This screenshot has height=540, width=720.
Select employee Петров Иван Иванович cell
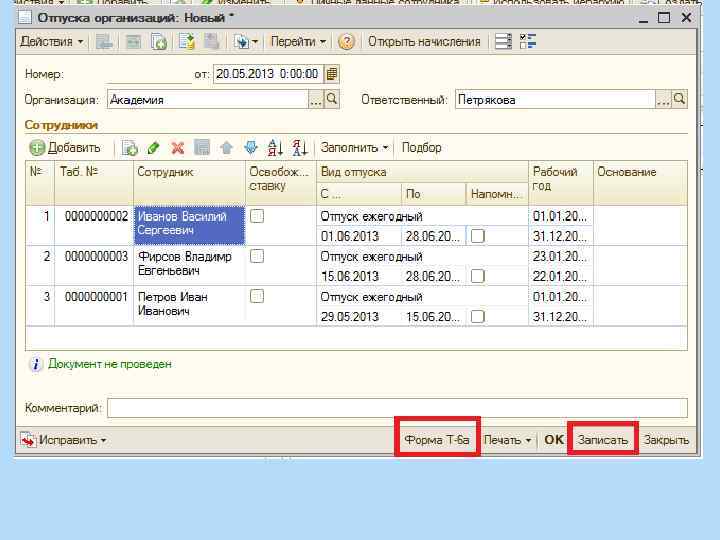click(189, 305)
